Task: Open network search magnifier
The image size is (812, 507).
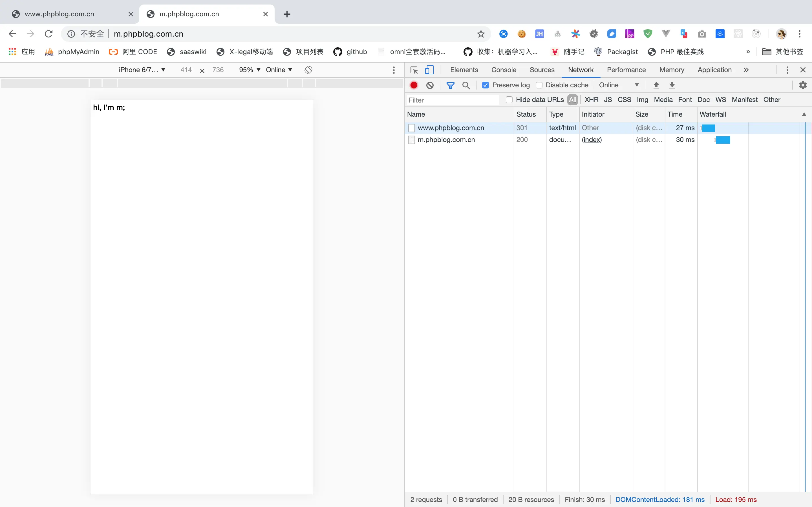Action: pyautogui.click(x=466, y=85)
